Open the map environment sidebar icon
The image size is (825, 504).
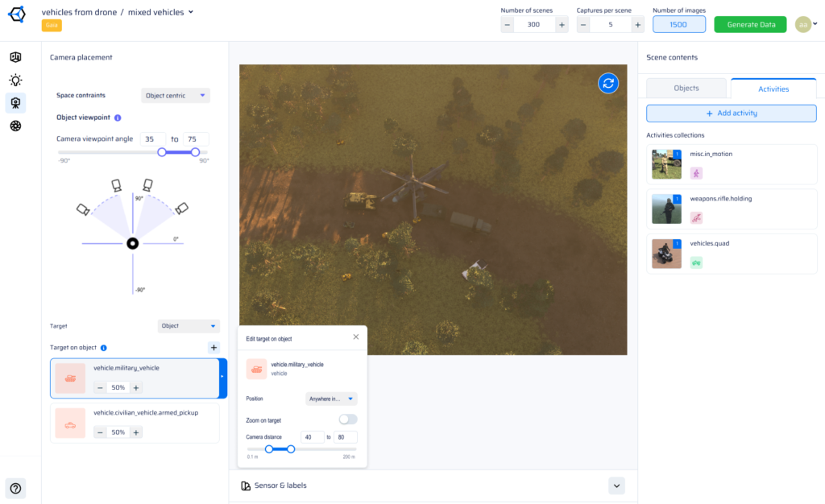pos(15,57)
